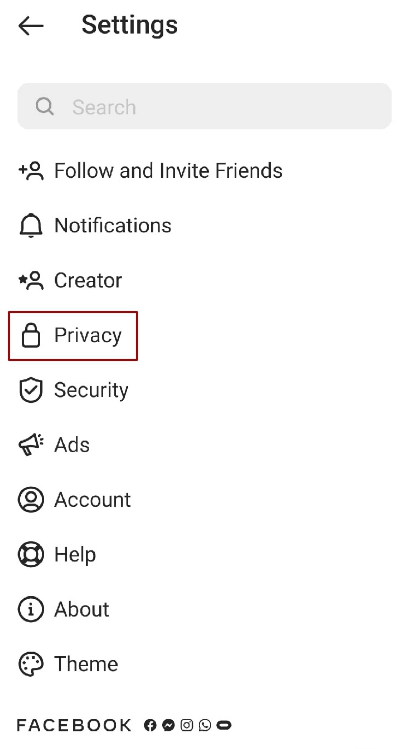The width and height of the screenshot is (408, 749).
Task: Tap the magnifying glass search icon
Action: 45,106
